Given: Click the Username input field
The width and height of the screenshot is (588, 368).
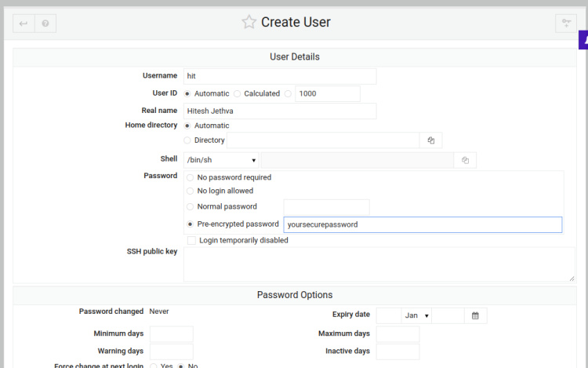Looking at the screenshot, I should coord(279,76).
